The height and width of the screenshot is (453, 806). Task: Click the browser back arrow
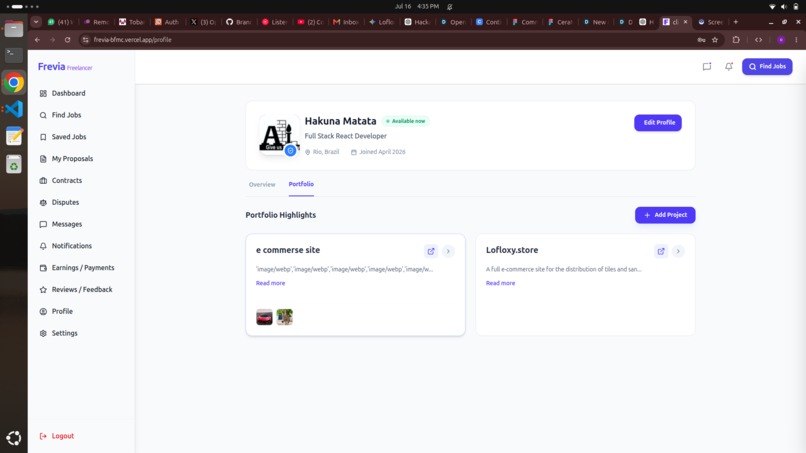click(38, 40)
